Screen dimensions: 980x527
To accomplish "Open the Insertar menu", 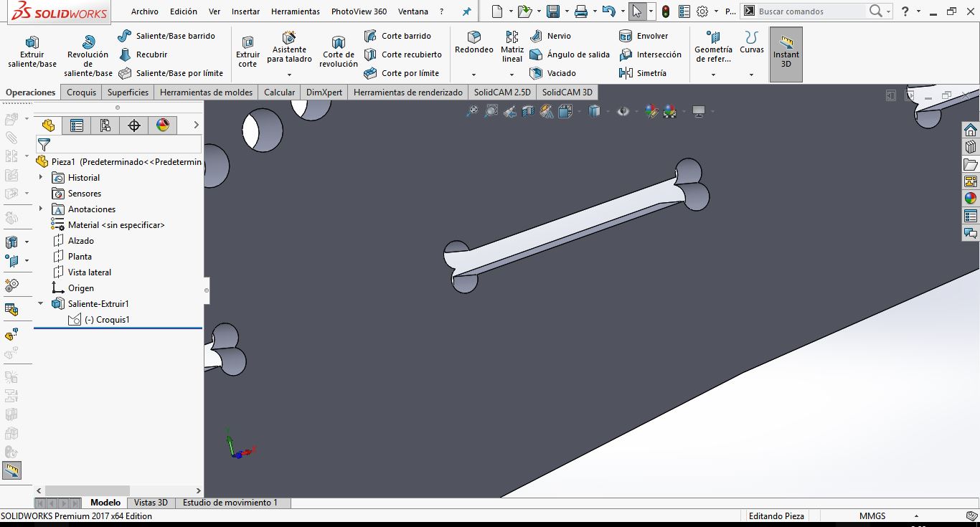I will (245, 11).
